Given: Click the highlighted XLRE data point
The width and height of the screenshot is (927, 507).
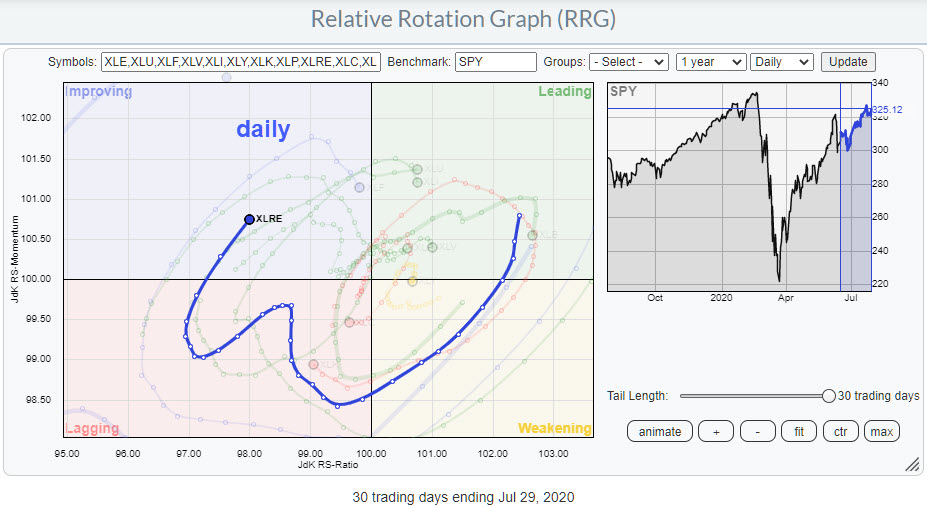Looking at the screenshot, I should (x=249, y=218).
